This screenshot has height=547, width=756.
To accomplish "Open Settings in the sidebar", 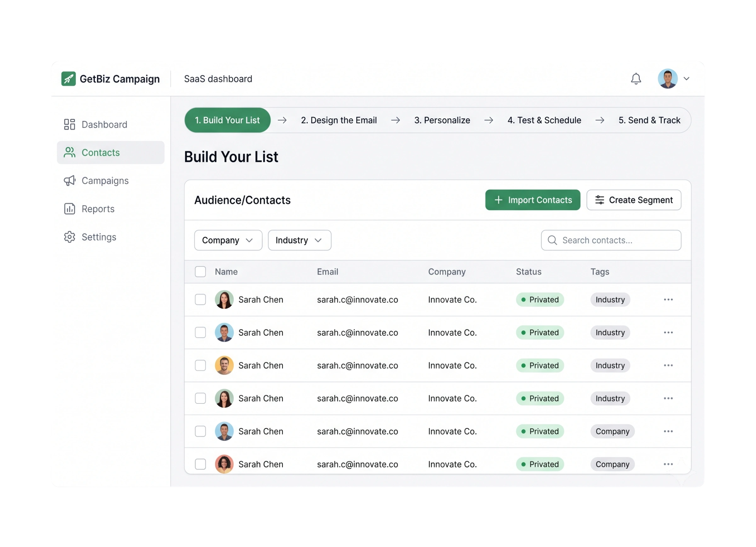I will [x=111, y=237].
